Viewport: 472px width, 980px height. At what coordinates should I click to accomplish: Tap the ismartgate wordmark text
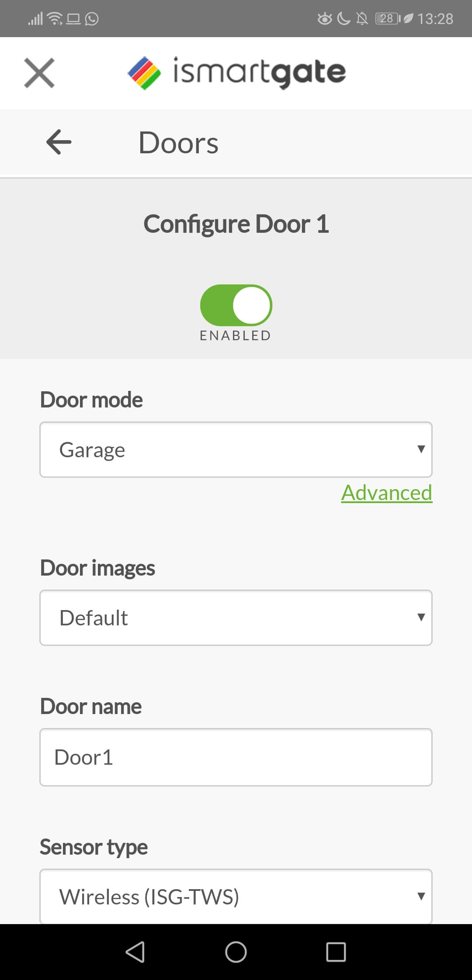click(260, 72)
